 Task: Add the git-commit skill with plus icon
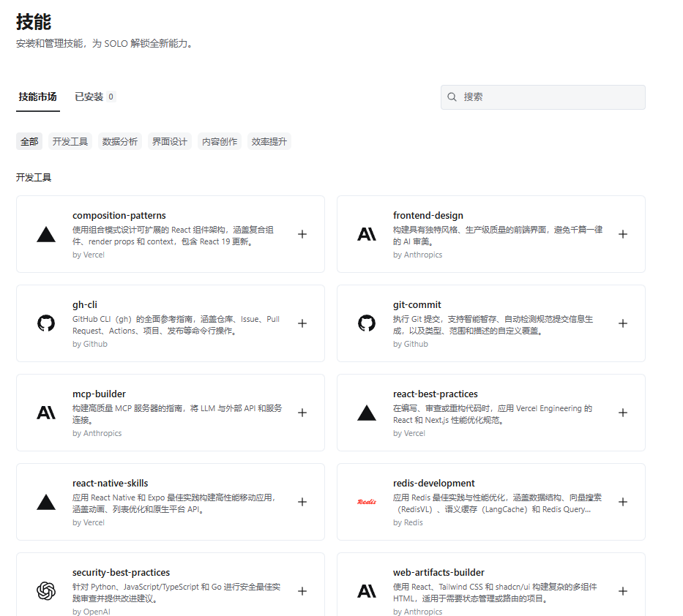[x=623, y=323]
